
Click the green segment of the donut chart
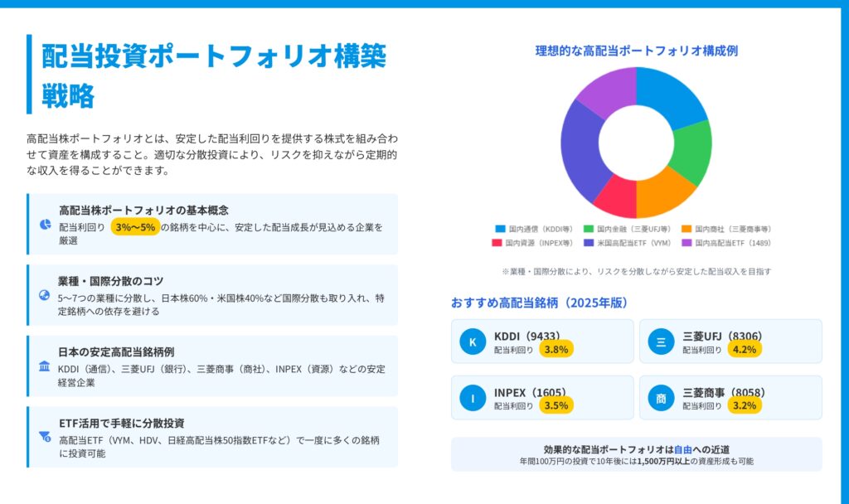pos(693,153)
